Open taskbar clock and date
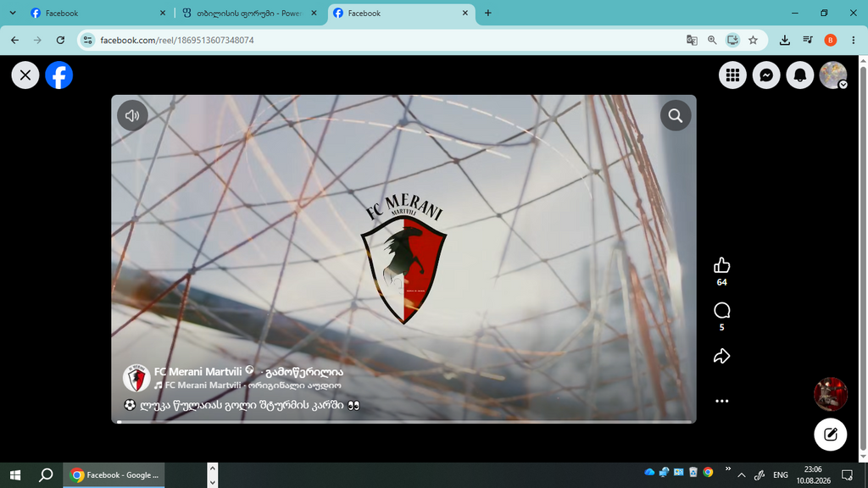This screenshot has height=488, width=868. click(813, 475)
